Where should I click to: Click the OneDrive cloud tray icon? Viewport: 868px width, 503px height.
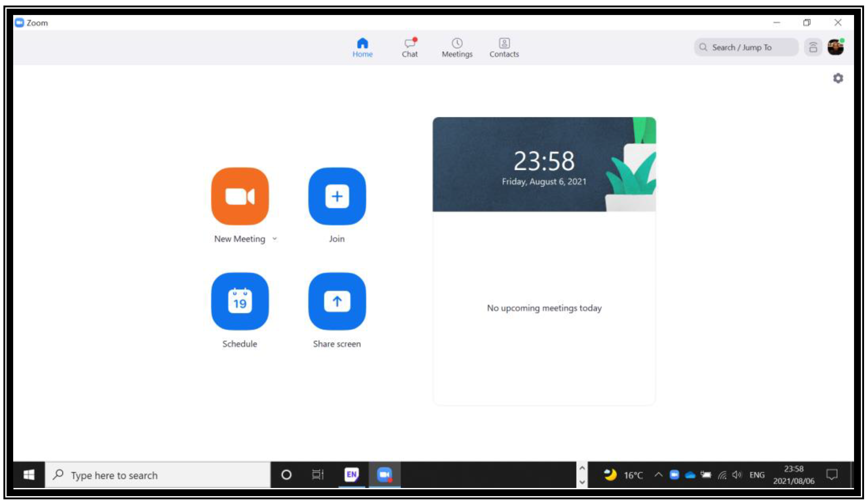point(690,475)
